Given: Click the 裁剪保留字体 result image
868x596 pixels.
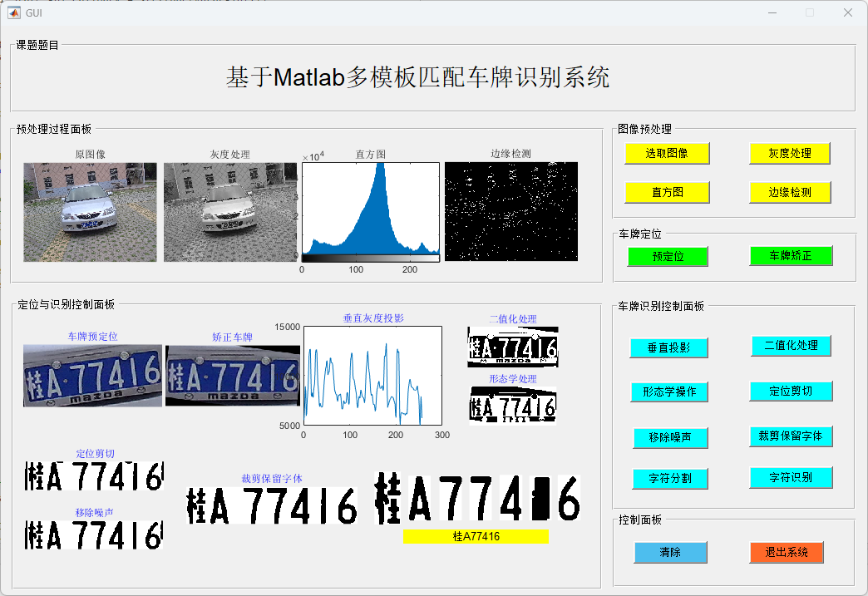Looking at the screenshot, I should tap(272, 505).
